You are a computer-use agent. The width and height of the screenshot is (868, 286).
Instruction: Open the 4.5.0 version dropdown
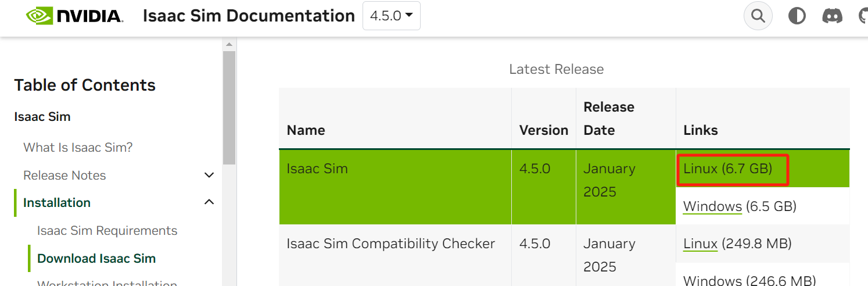pos(391,16)
